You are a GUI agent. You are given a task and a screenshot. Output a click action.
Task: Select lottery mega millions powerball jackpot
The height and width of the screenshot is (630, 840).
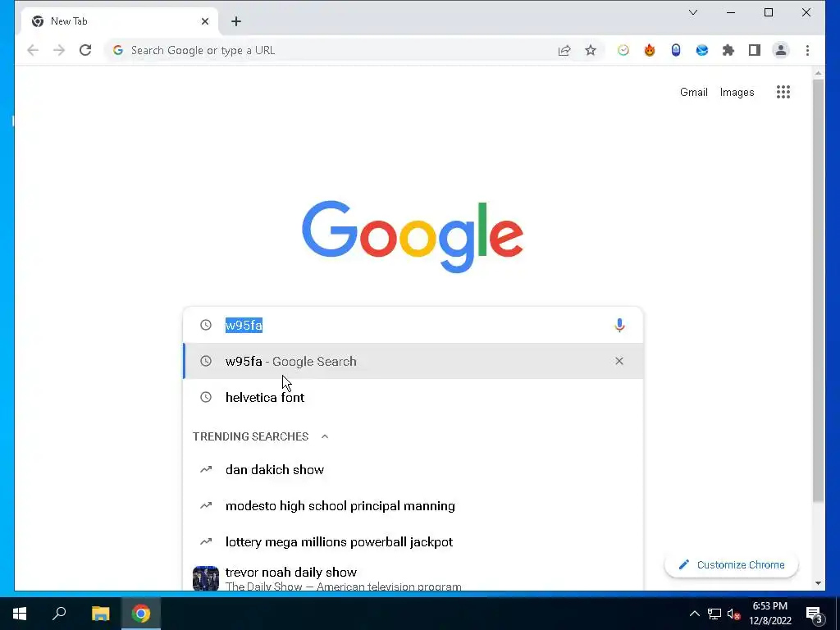413,541
